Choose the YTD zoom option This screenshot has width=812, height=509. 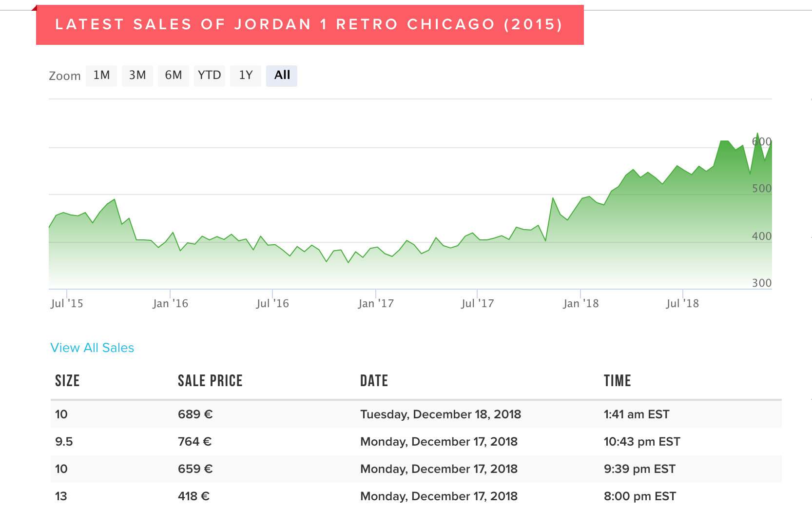point(209,76)
